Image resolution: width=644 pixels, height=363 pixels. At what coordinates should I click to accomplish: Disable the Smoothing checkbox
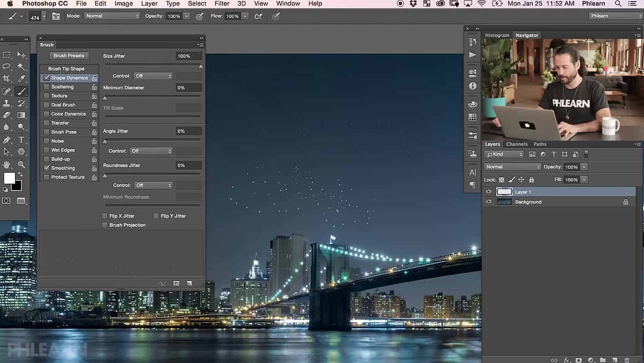click(x=47, y=168)
